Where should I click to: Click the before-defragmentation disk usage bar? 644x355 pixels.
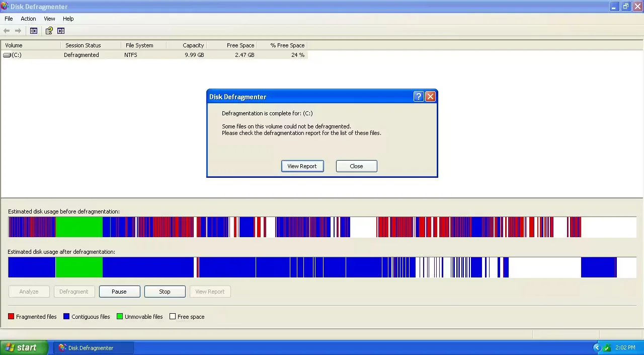(322, 227)
